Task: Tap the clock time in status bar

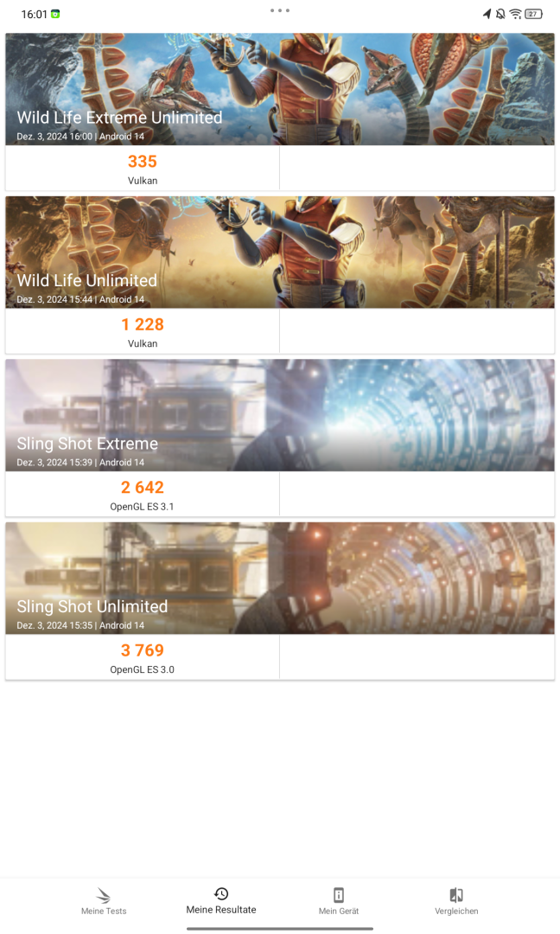Action: coord(34,15)
